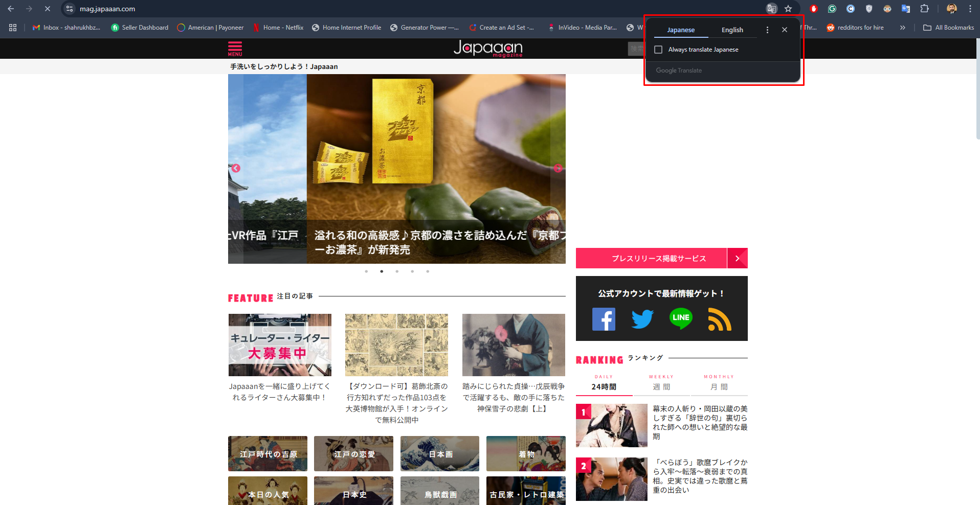Viewport: 980px width, 505px height.
Task: Open the translate popup's three-dot options menu
Action: [x=767, y=30]
